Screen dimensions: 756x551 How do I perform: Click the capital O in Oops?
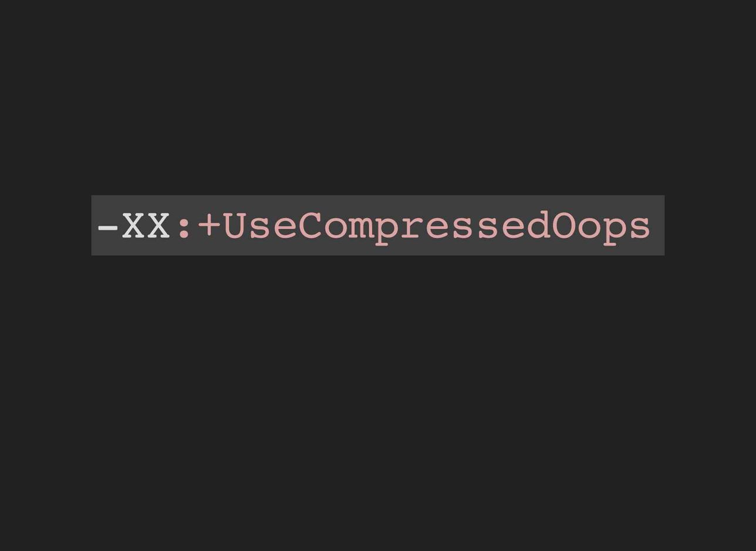[563, 226]
